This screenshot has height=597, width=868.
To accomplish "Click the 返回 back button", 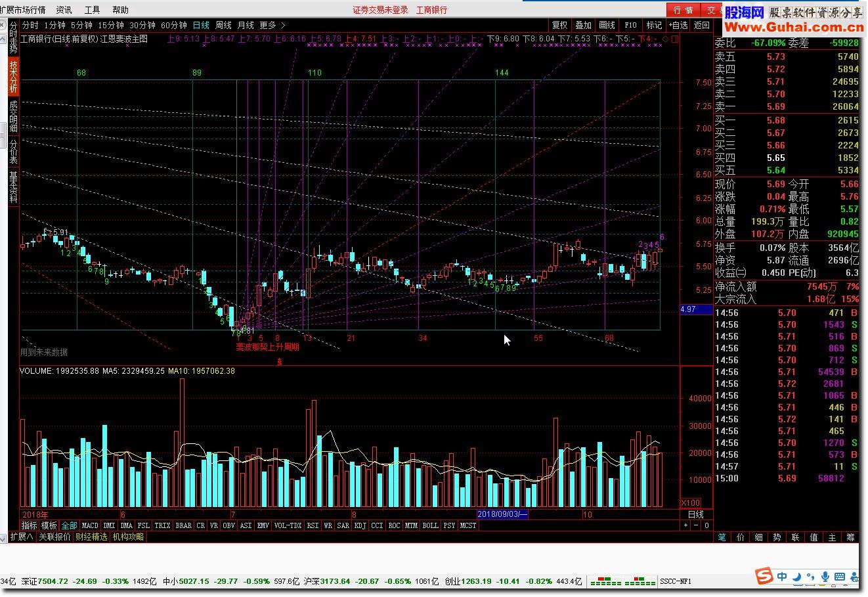I will 702,25.
